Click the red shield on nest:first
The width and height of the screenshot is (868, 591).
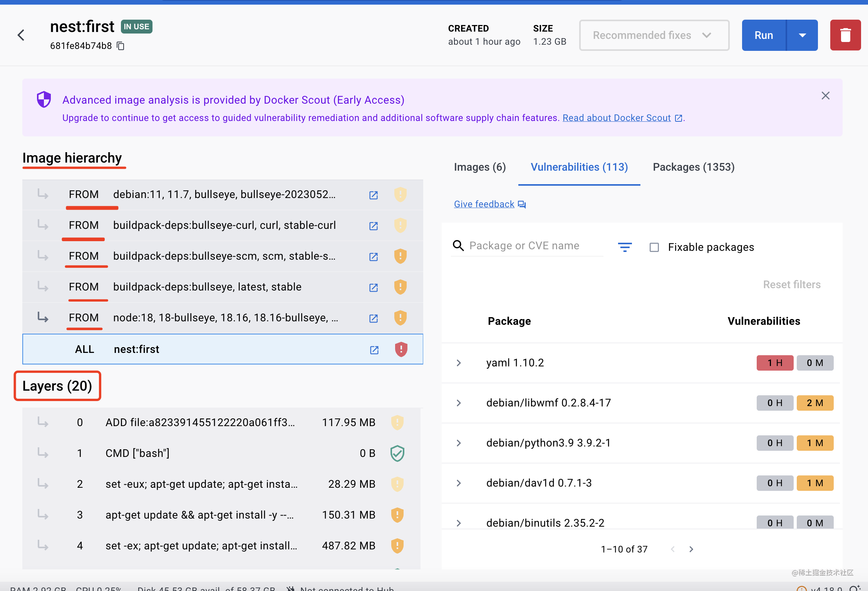(x=401, y=349)
